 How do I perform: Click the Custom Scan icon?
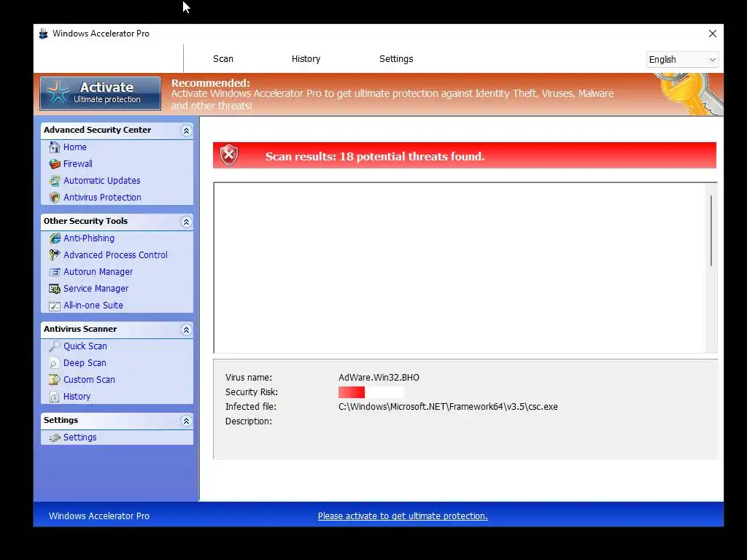pos(55,379)
